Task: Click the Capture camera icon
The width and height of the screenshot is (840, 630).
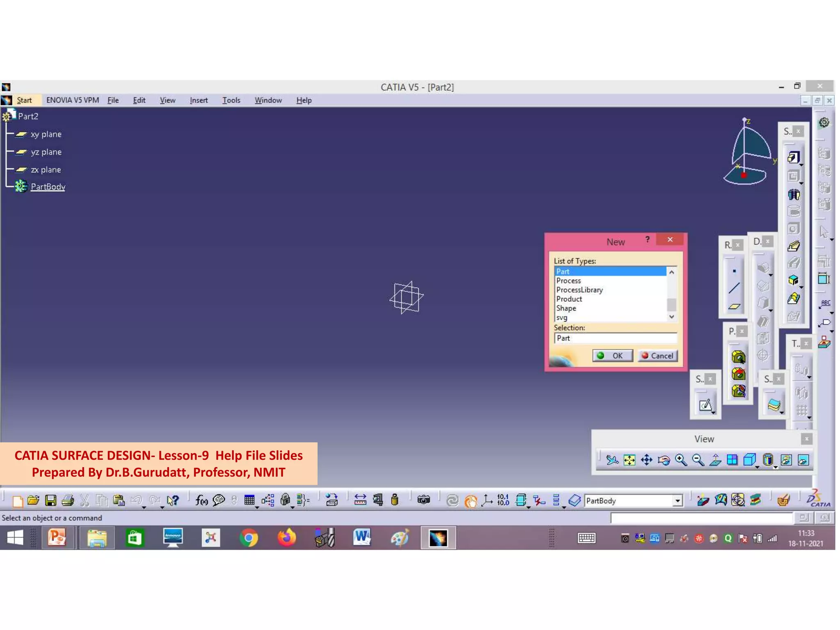Action: click(423, 500)
